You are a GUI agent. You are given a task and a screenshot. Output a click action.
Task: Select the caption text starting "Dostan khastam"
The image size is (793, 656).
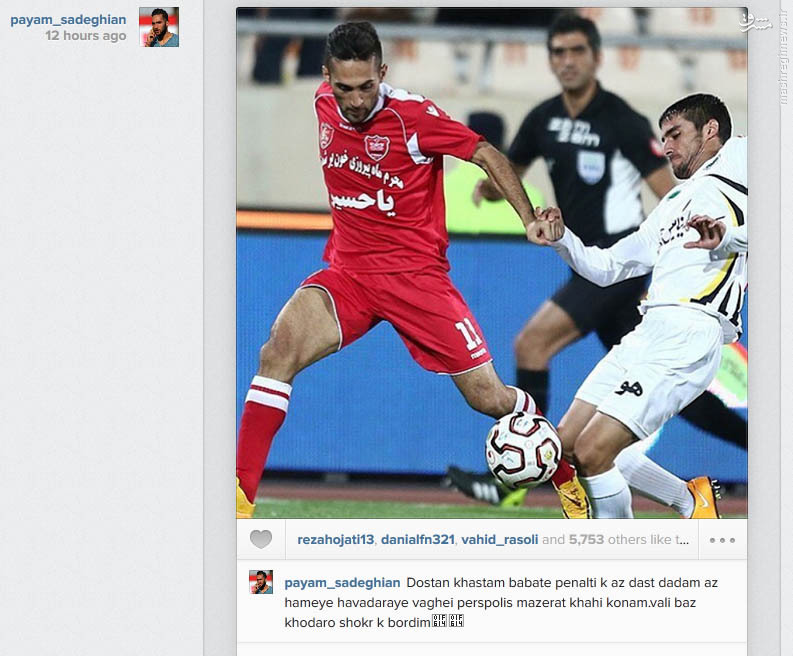[x=501, y=602]
